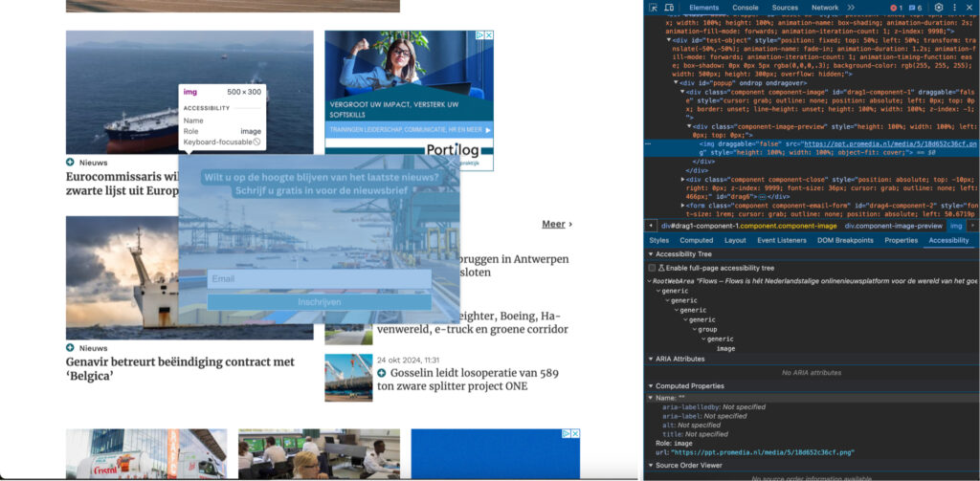Open the img src URL link
The width and height of the screenshot is (980, 481).
pyautogui.click(x=890, y=143)
